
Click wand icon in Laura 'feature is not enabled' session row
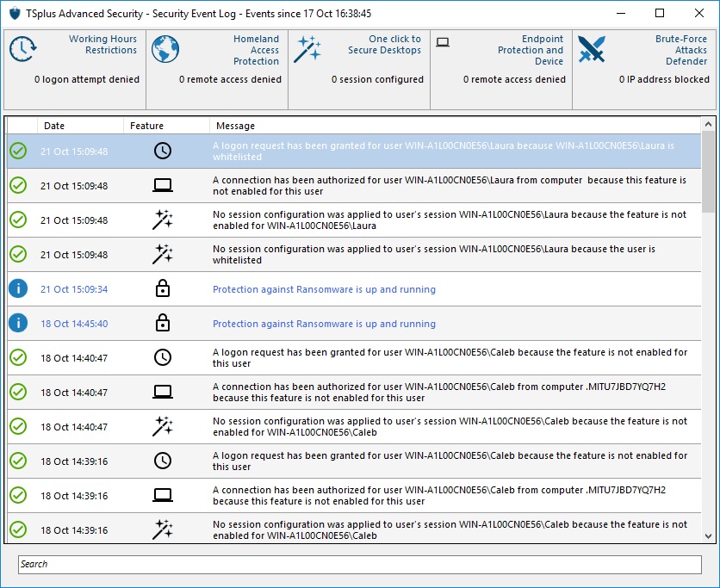(163, 220)
